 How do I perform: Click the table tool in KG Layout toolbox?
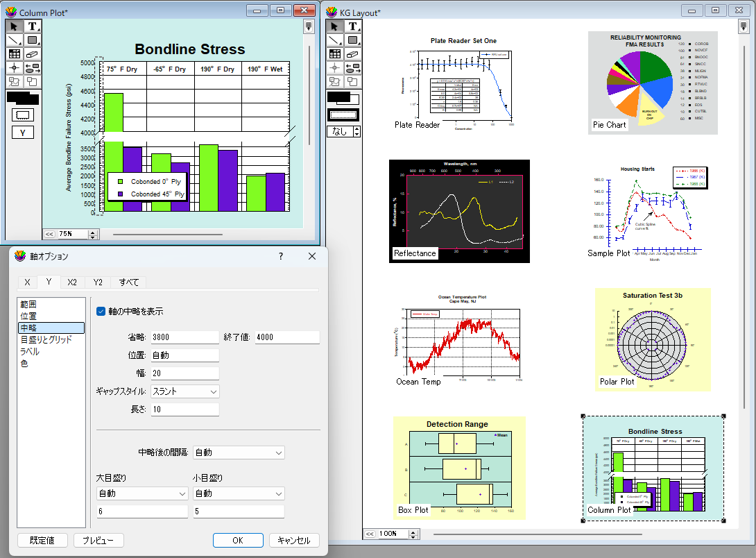point(334,54)
